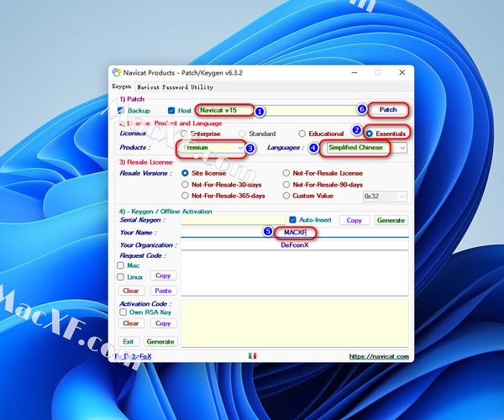
Task: Choose Not-For-Resale-30-days option
Action: tap(185, 185)
